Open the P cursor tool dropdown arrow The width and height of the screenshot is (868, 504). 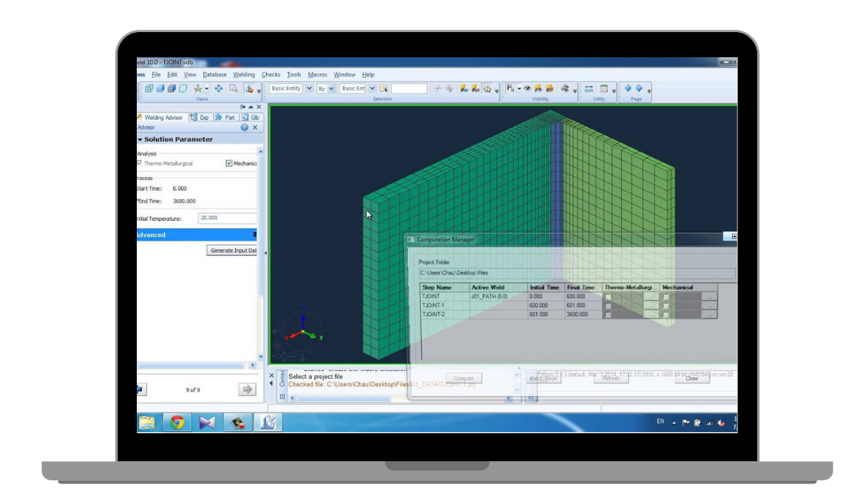519,89
